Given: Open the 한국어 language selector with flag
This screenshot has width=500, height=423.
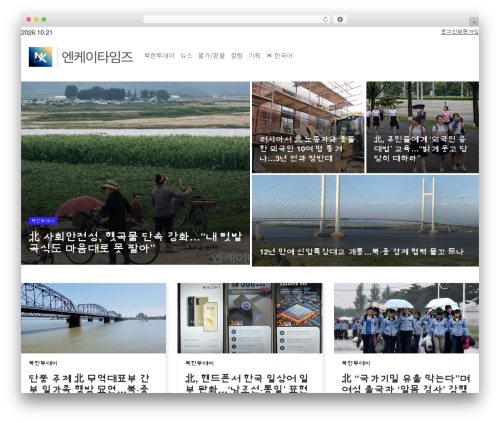Looking at the screenshot, I should (279, 56).
